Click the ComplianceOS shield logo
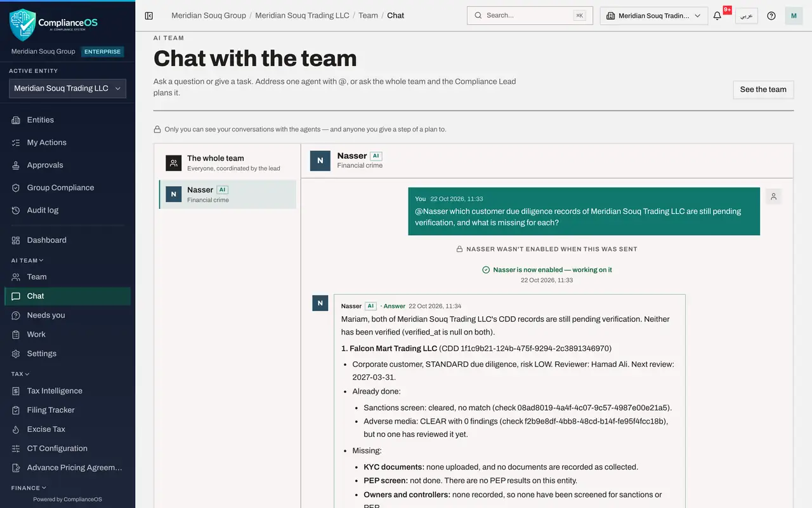This screenshot has height=508, width=812. pyautogui.click(x=22, y=25)
